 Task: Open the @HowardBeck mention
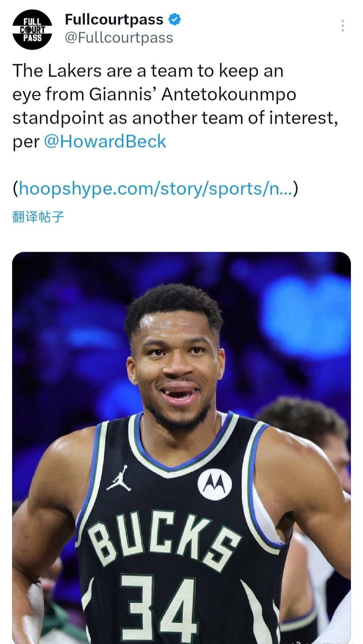(x=105, y=141)
